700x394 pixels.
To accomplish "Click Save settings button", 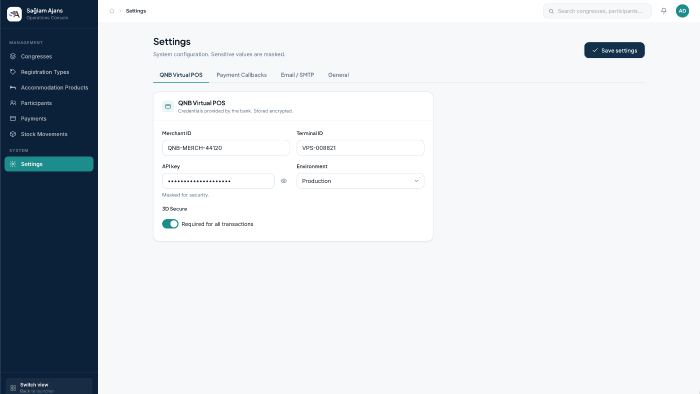I will pyautogui.click(x=614, y=50).
